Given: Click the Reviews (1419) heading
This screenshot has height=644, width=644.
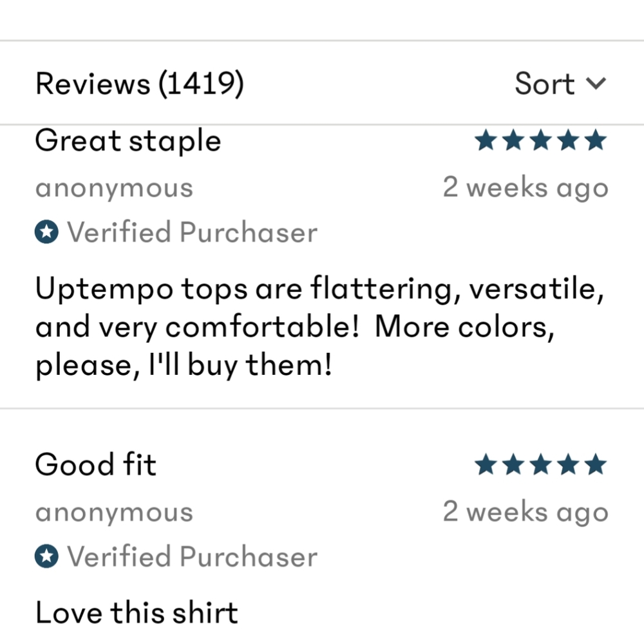Looking at the screenshot, I should click(140, 84).
